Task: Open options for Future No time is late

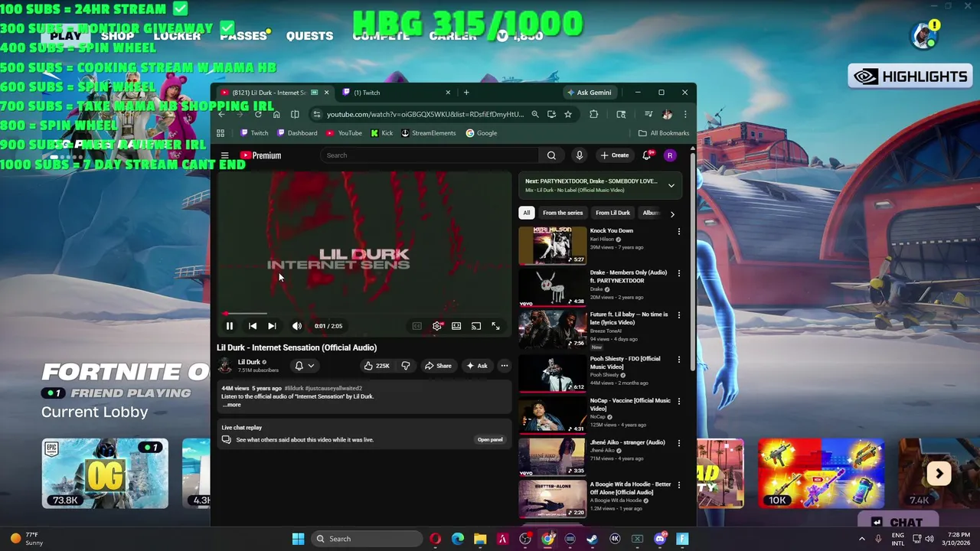Action: tap(678, 315)
